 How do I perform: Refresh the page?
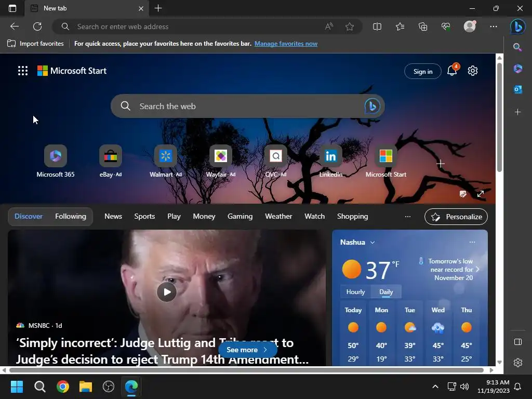click(37, 26)
